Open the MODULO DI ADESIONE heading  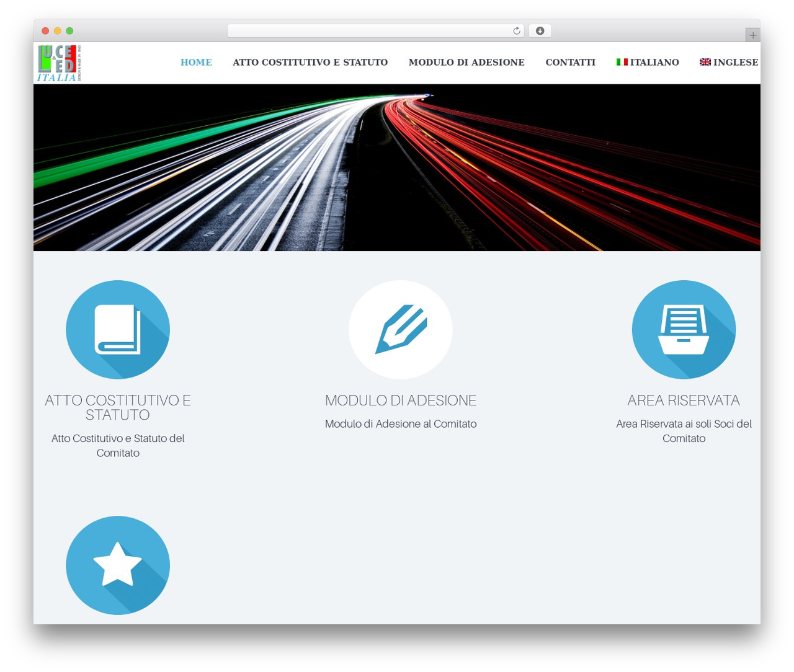pos(401,400)
